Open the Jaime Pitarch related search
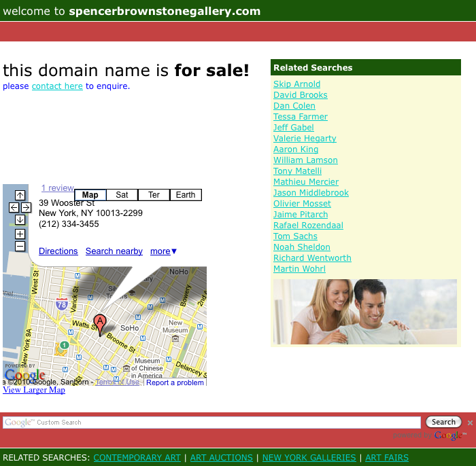The width and height of the screenshot is (476, 466). pos(301,215)
